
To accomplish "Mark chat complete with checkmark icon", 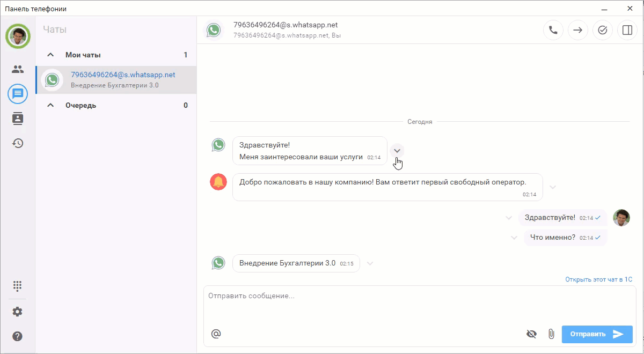I will point(603,30).
